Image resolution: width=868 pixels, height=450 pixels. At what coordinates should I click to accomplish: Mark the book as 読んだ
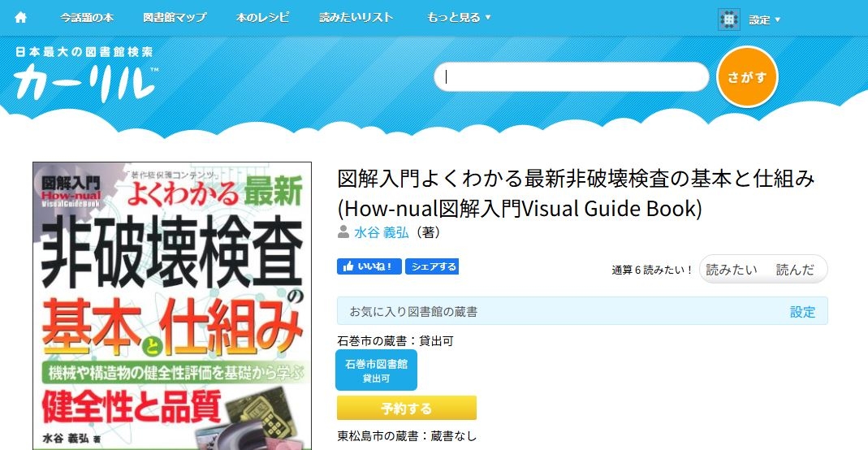pyautogui.click(x=794, y=270)
